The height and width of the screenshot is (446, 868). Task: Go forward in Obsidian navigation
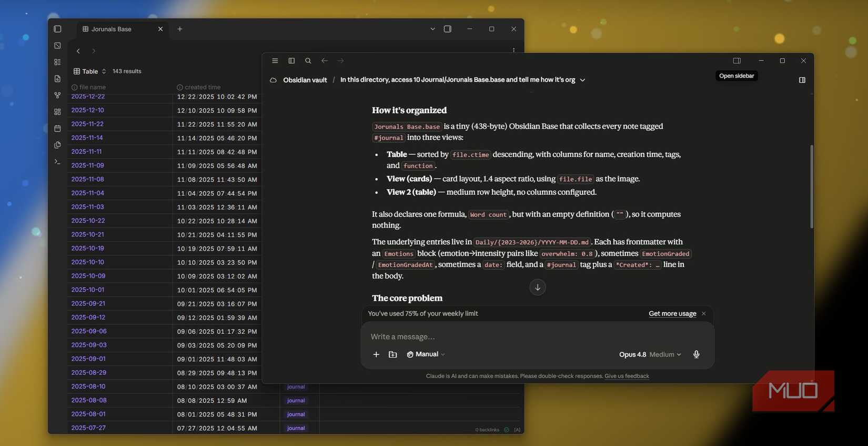pyautogui.click(x=94, y=51)
